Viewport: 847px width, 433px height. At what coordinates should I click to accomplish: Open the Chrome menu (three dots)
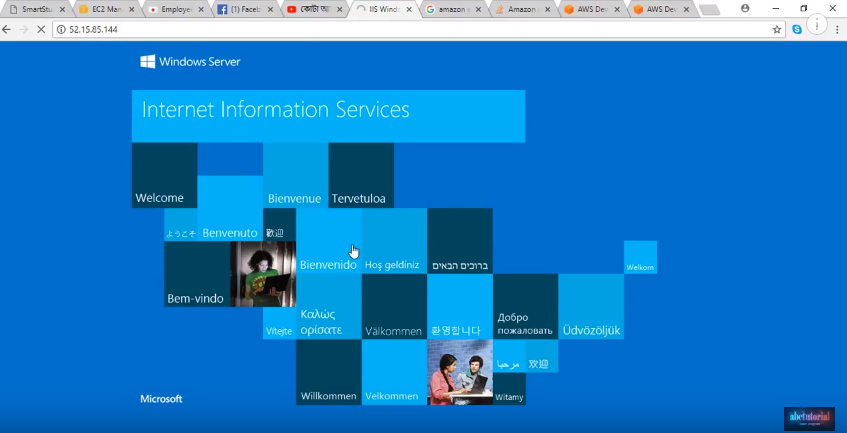point(837,30)
